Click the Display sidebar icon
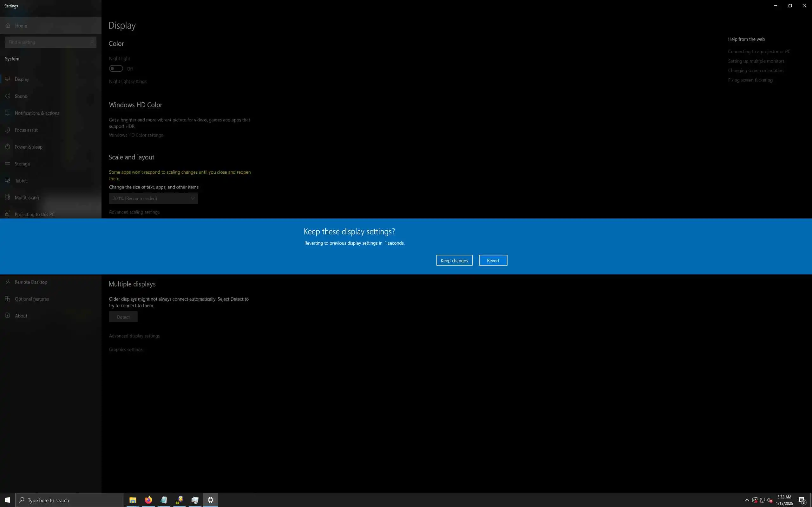The height and width of the screenshot is (507, 812). [7, 79]
